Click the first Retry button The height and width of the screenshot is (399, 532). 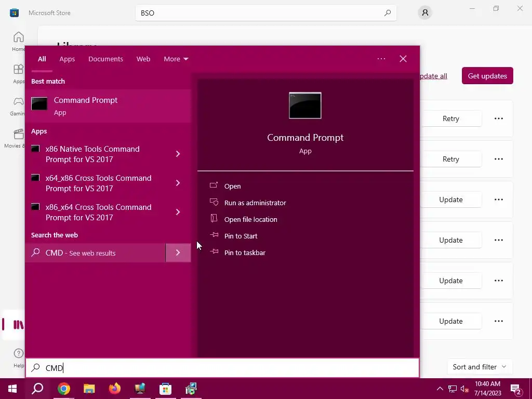[x=451, y=118]
